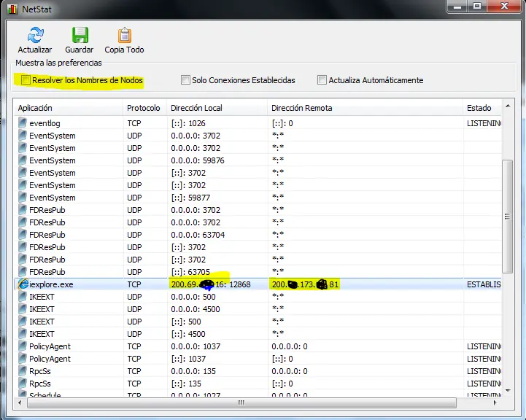The width and height of the screenshot is (526, 420).
Task: Click the RpcSs [::]: 135 row icon
Action: pos(23,384)
